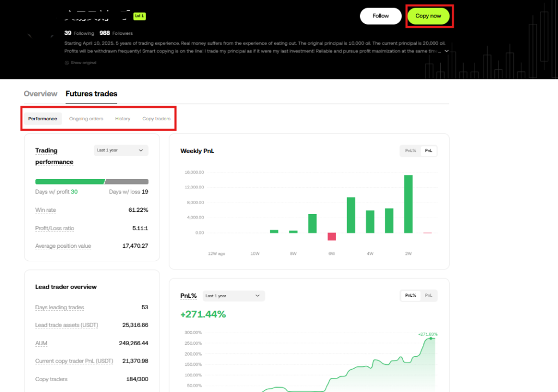
Task: Select the History sub-tab
Action: click(x=123, y=118)
